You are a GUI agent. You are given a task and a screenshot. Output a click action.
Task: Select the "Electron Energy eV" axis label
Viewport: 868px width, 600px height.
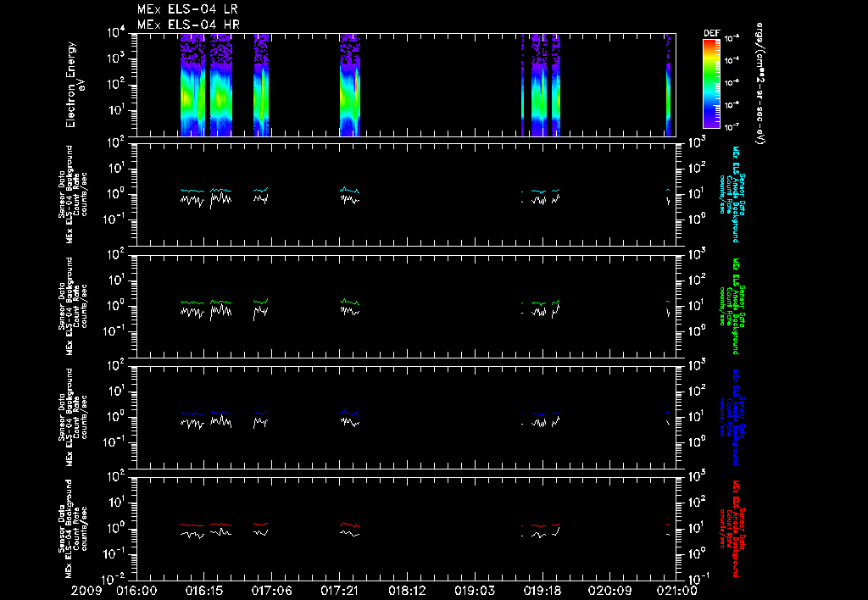click(x=75, y=85)
